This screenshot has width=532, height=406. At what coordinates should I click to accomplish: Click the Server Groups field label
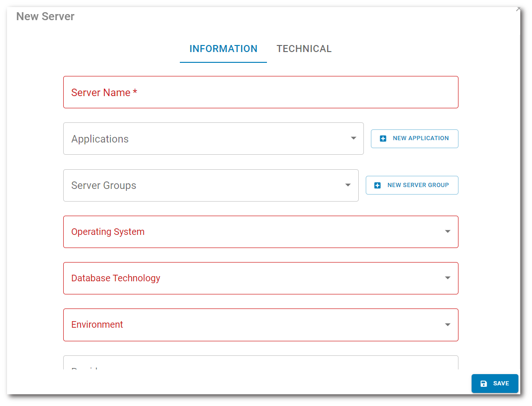[103, 185]
